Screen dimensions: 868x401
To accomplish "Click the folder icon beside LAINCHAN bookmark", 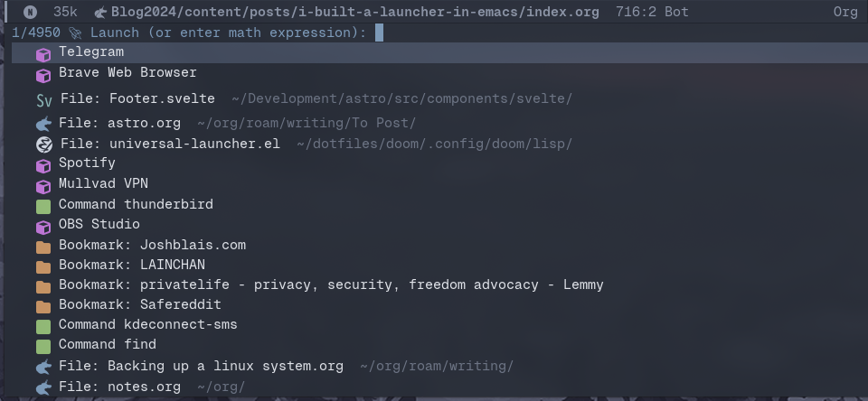I will pyautogui.click(x=43, y=267).
